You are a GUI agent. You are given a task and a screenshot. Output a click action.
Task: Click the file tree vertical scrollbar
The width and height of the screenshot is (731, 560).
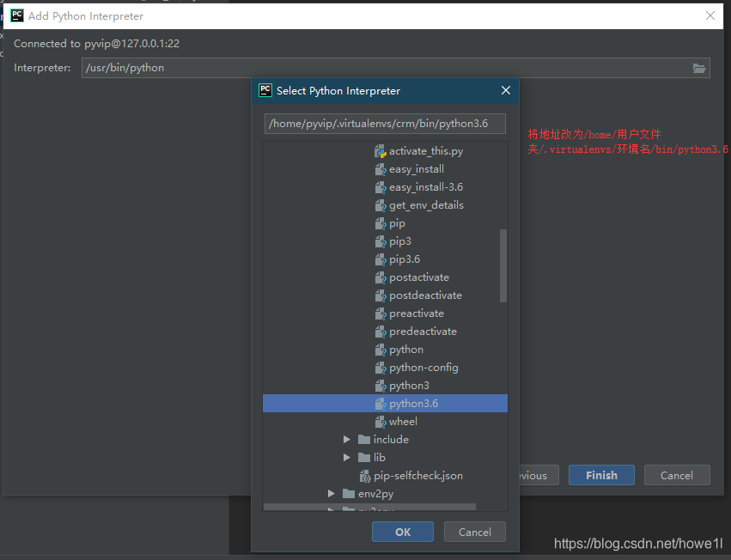(503, 265)
